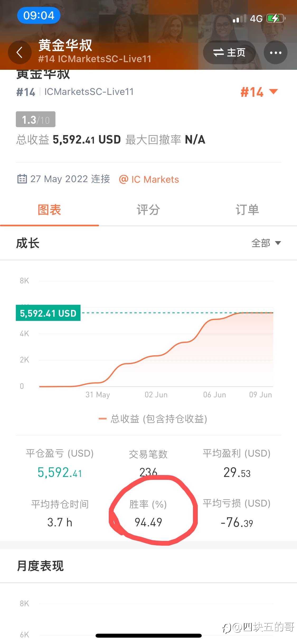
Task: Click the calendar icon beside 27 May 2022
Action: click(22, 179)
